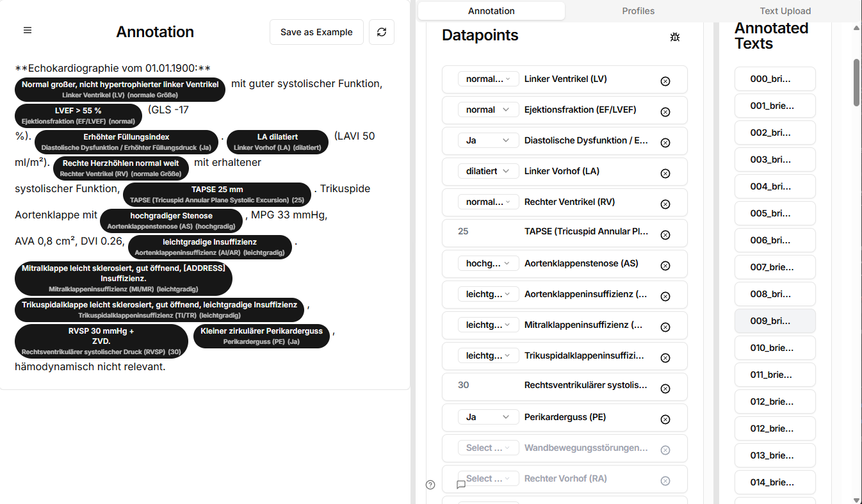Expand the Perikarderguss Ja dropdown
Screen dimensions: 862x504
[488, 417]
